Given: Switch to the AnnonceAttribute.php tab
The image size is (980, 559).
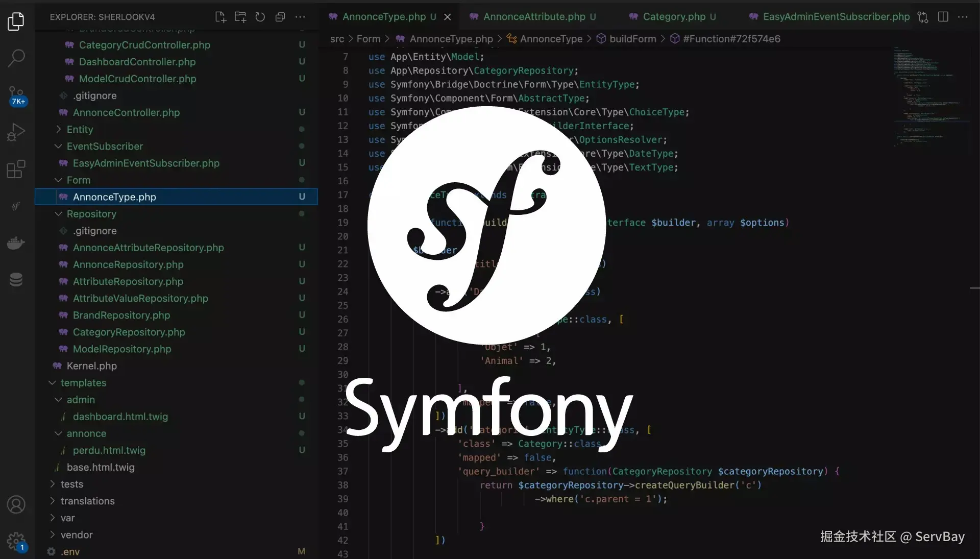Looking at the screenshot, I should [x=534, y=17].
